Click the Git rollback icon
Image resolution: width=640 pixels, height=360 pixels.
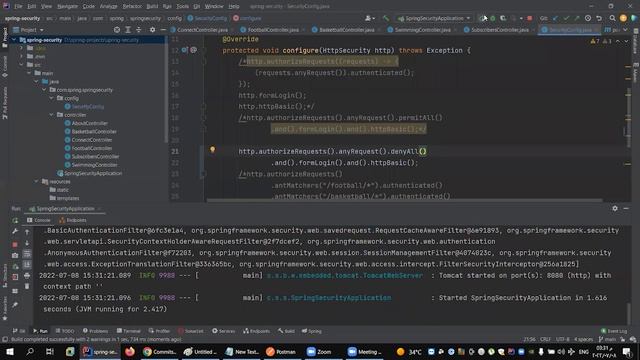599,18
